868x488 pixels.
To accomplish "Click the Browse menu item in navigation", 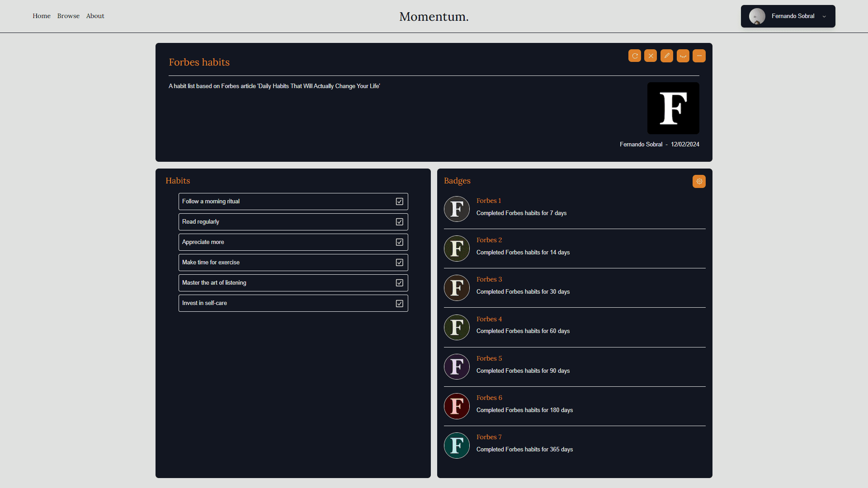I will [x=68, y=16].
